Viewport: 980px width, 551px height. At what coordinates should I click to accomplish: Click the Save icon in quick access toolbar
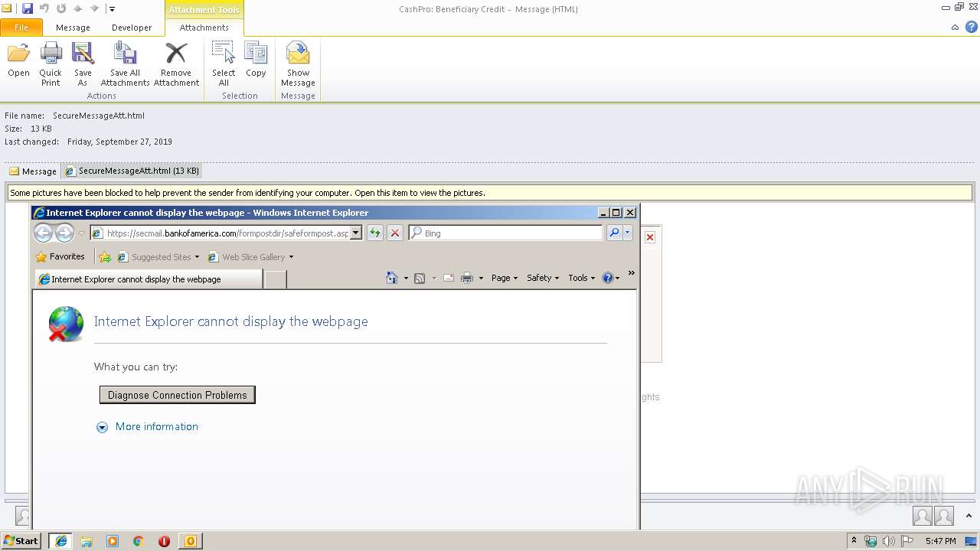[x=28, y=9]
